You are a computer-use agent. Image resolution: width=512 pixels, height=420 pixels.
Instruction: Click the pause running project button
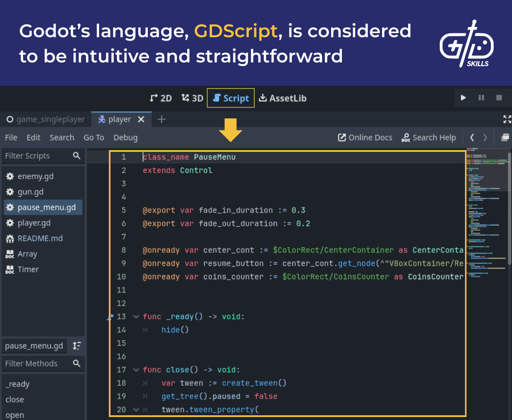(481, 98)
